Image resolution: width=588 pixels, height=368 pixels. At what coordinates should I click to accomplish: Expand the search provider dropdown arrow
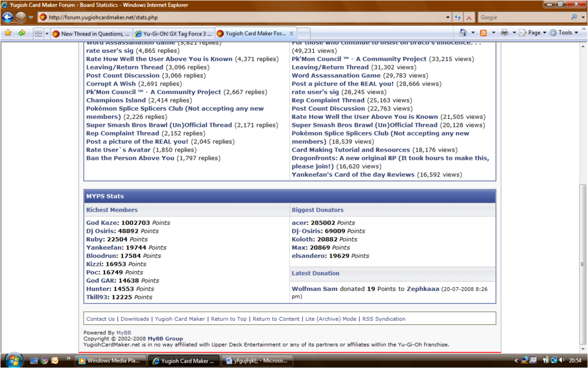pos(581,18)
